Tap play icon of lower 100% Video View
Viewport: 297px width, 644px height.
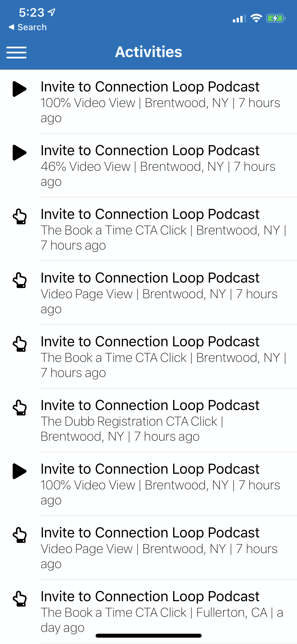coord(20,471)
